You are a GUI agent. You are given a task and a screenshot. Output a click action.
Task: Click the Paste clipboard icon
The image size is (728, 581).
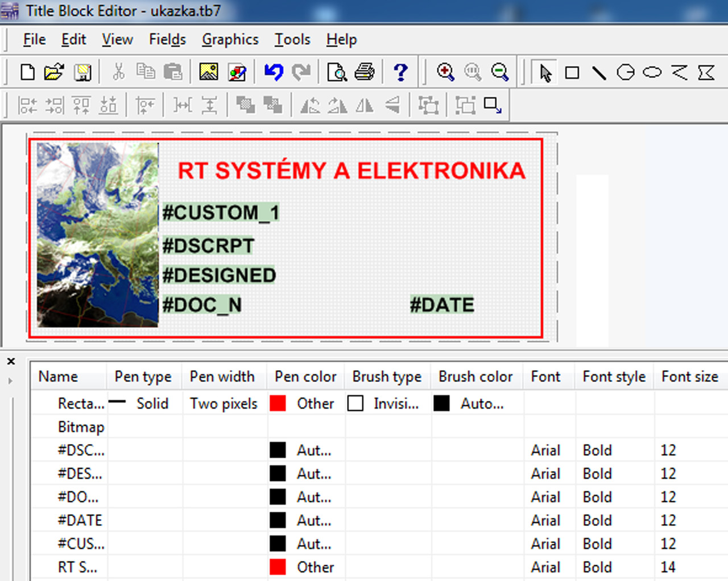pyautogui.click(x=172, y=72)
